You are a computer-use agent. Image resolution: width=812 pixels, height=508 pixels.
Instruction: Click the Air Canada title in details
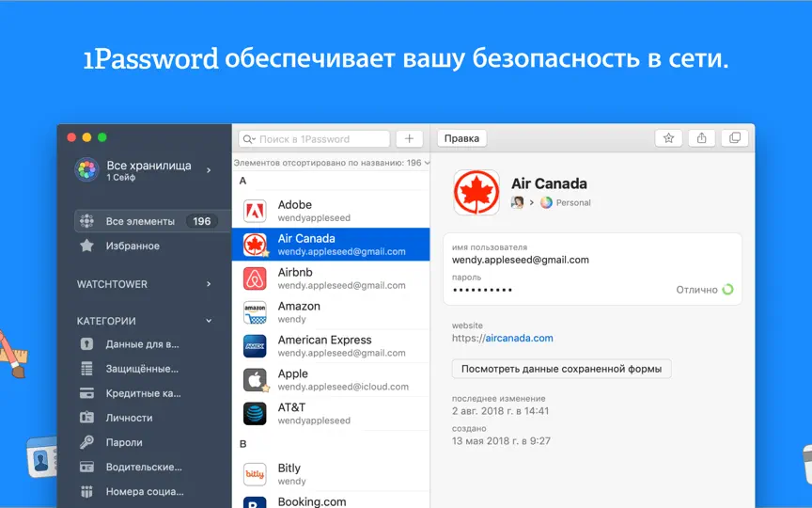pyautogui.click(x=549, y=183)
